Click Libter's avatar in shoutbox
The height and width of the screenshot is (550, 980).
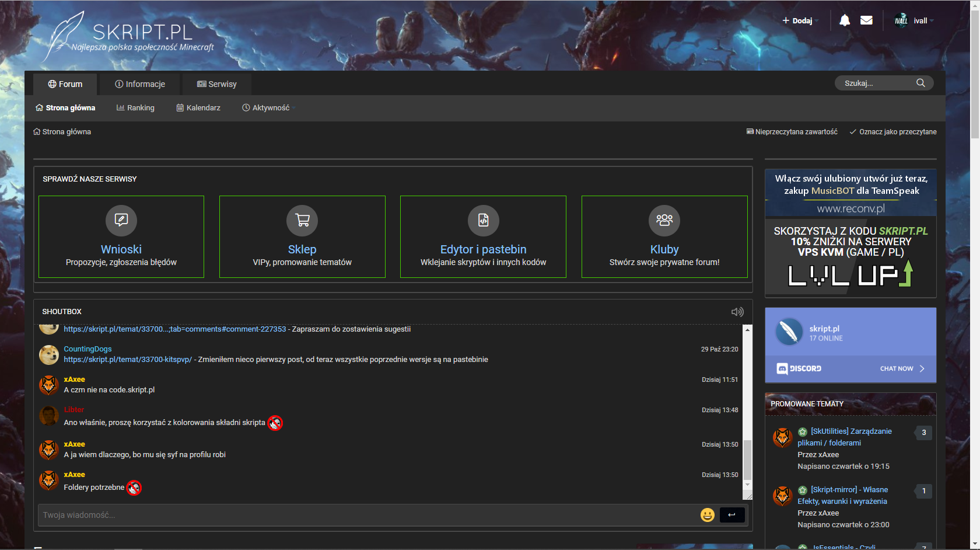tap(49, 416)
